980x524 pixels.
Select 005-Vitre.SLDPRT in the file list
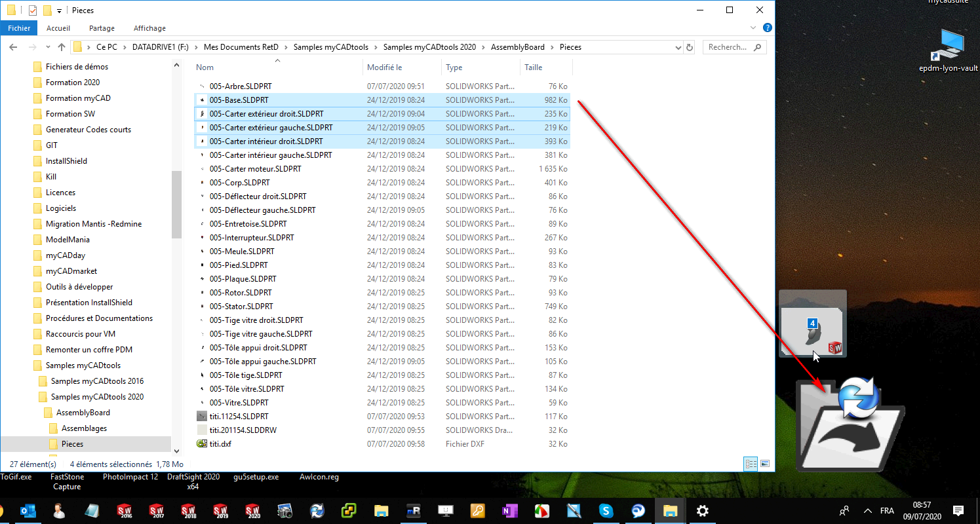(239, 402)
